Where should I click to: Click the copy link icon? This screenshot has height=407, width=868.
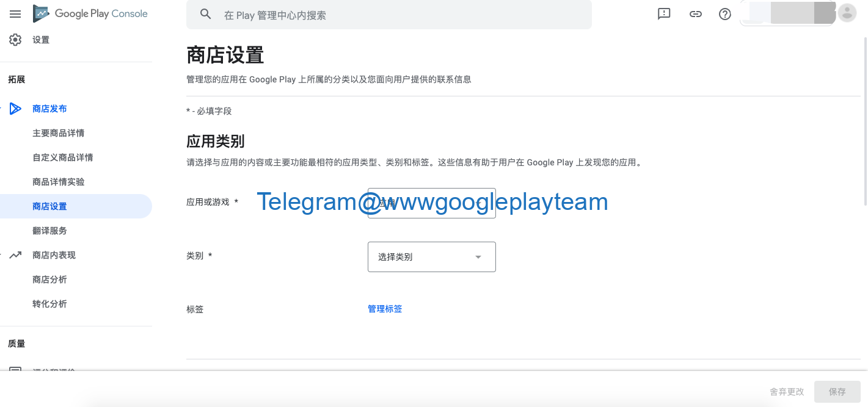[695, 14]
